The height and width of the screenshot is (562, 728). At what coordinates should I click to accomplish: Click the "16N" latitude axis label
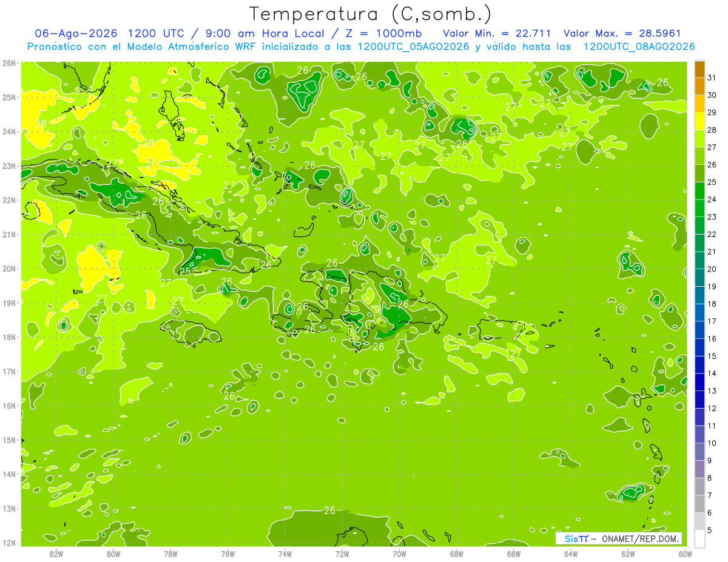click(x=9, y=406)
